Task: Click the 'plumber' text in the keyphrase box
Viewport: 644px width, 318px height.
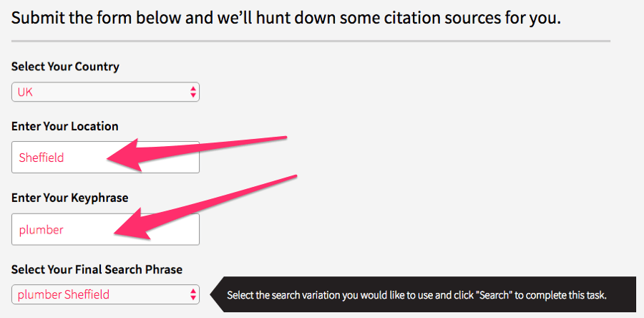Action: coord(42,230)
